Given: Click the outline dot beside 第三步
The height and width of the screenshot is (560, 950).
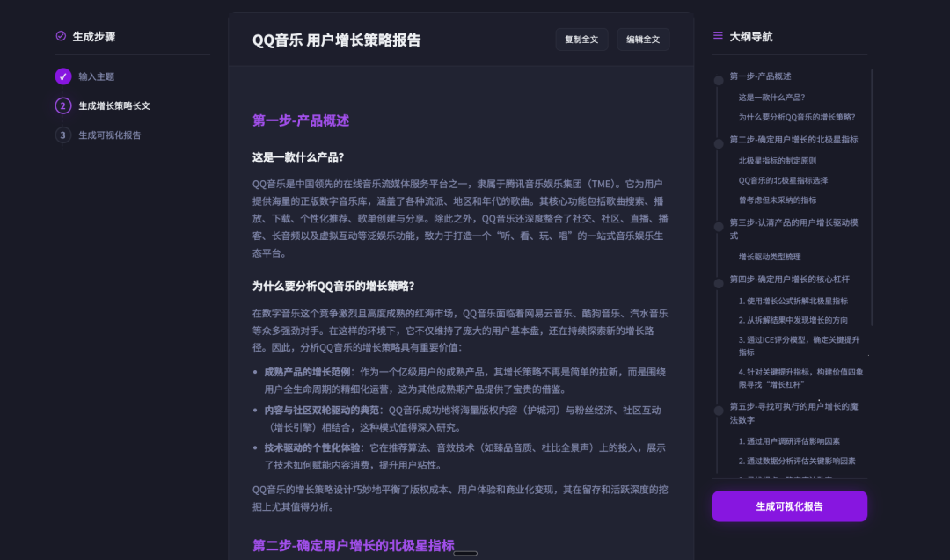Looking at the screenshot, I should click(x=719, y=227).
